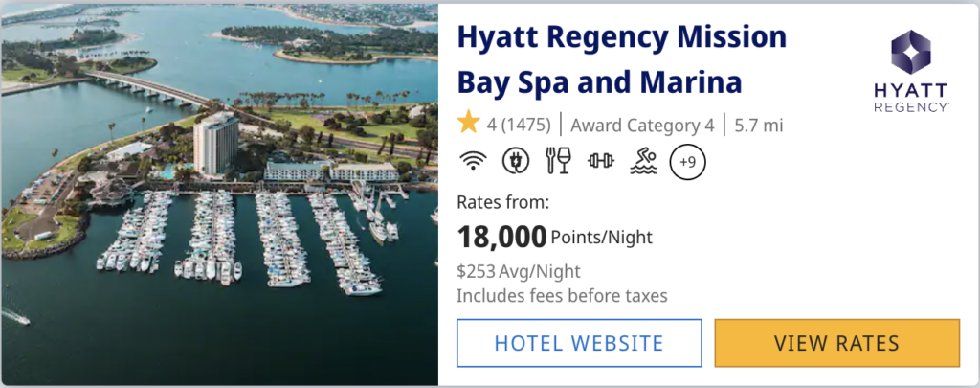Click the Wi-Fi amenity icon
980x388 pixels.
click(x=472, y=161)
